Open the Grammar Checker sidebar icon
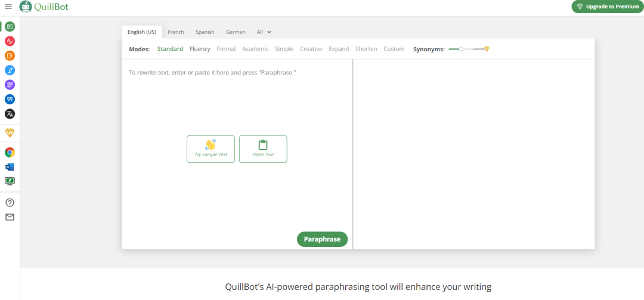 click(10, 41)
